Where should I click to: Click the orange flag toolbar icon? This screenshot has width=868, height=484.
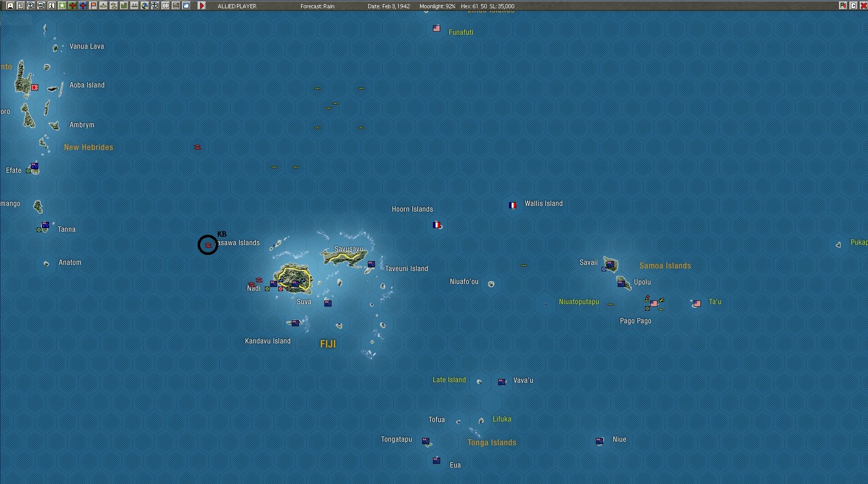pyautogui.click(x=93, y=6)
